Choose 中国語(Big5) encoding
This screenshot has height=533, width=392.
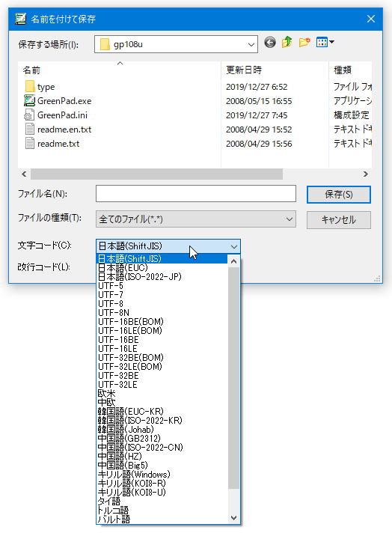[x=162, y=466]
